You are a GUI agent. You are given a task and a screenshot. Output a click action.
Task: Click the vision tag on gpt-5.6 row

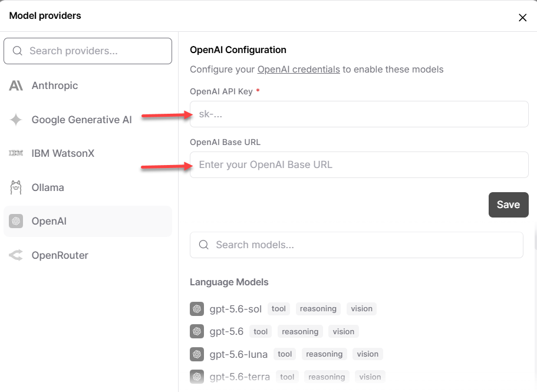click(x=344, y=331)
